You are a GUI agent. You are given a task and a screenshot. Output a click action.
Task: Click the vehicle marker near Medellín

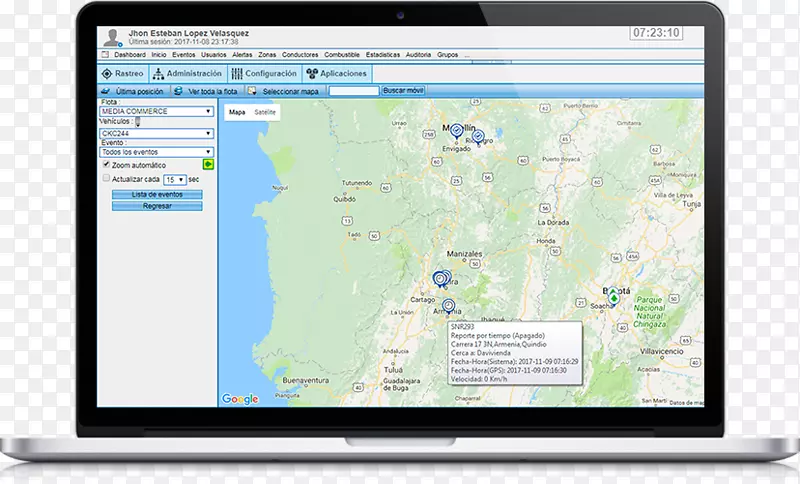[456, 131]
